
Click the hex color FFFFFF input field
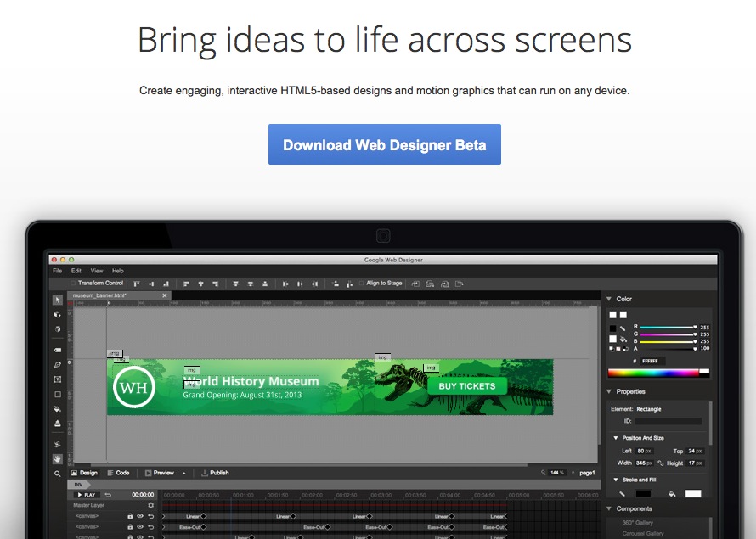(653, 361)
